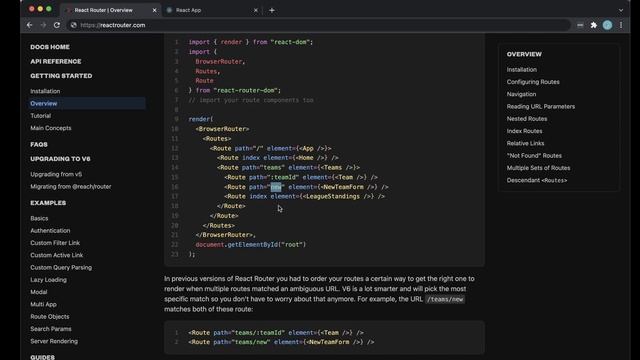Jump to Configuring Routes section
Image resolution: width=640 pixels, height=360 pixels.
point(533,82)
